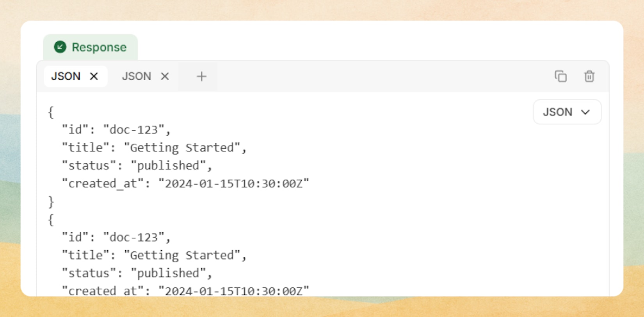This screenshot has height=317, width=644.
Task: Click the second object's "id" line
Action: [116, 237]
